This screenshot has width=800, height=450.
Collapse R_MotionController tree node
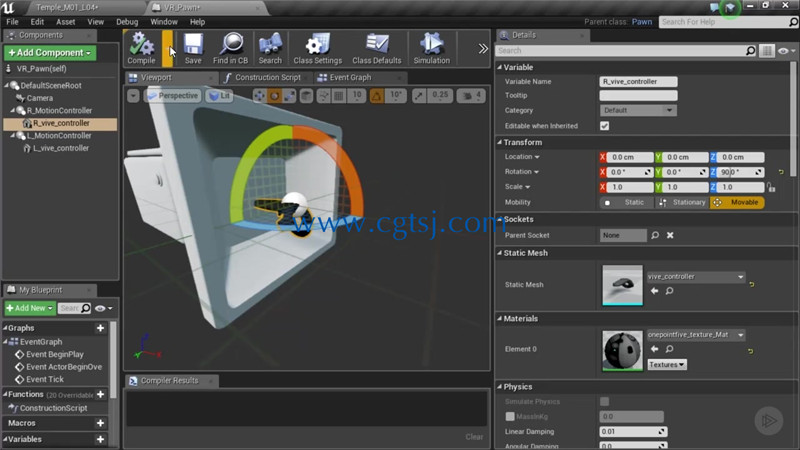pos(13,110)
